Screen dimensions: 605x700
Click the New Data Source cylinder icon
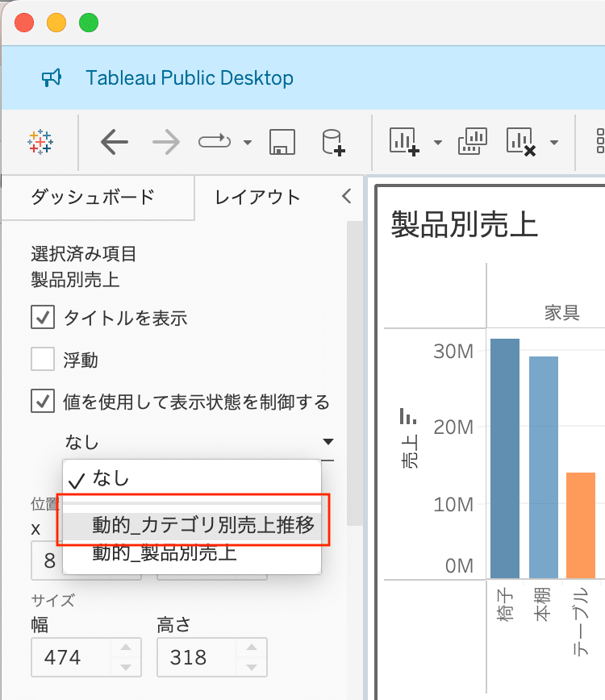tap(333, 143)
